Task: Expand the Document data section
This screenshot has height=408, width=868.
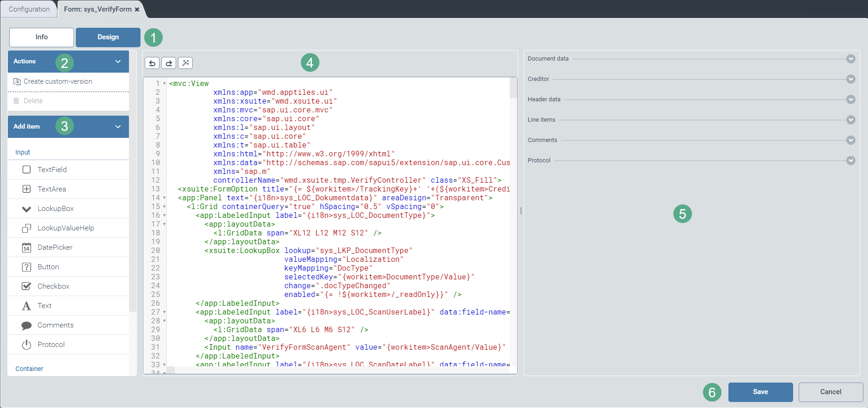Action: click(x=850, y=59)
